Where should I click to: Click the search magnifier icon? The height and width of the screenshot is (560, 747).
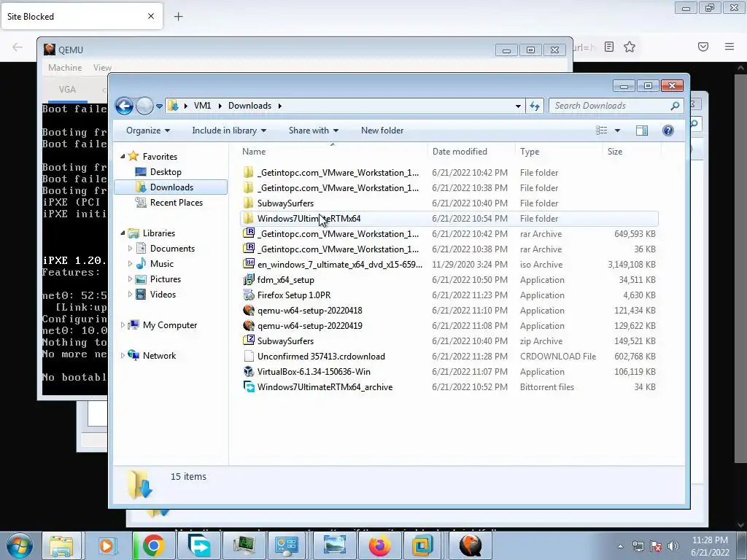coord(675,106)
